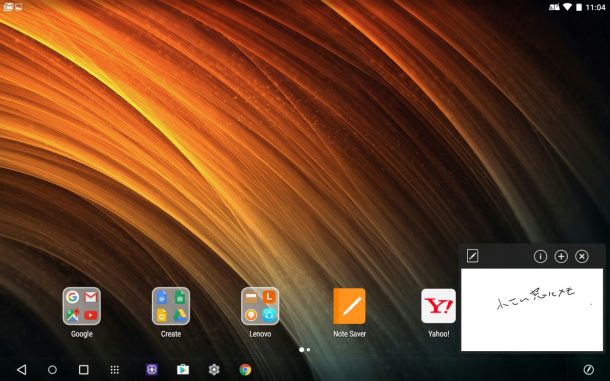Tap the "Lenovo" folder label
Screen dimensions: 610x381
260,334
